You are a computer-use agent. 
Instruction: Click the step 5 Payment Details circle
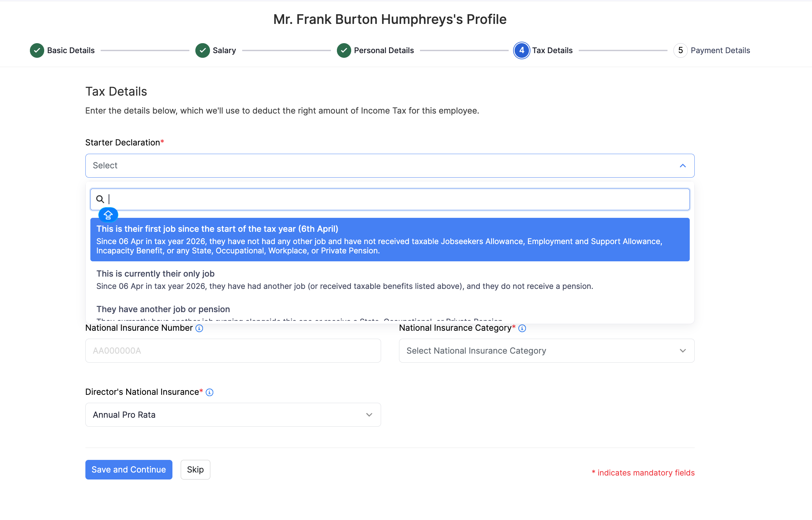[680, 50]
